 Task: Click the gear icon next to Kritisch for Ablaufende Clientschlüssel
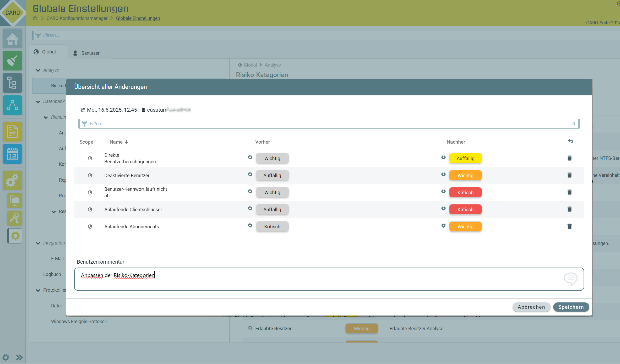pos(443,209)
